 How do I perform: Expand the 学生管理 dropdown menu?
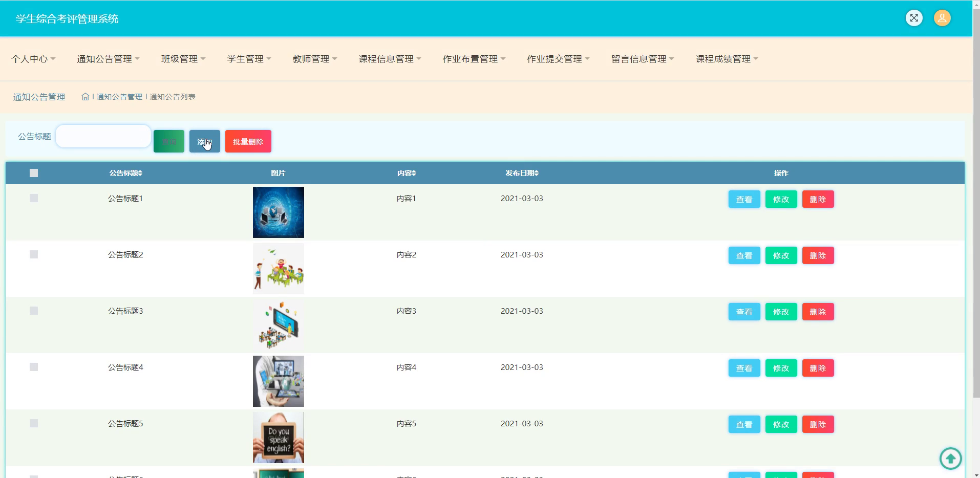249,59
